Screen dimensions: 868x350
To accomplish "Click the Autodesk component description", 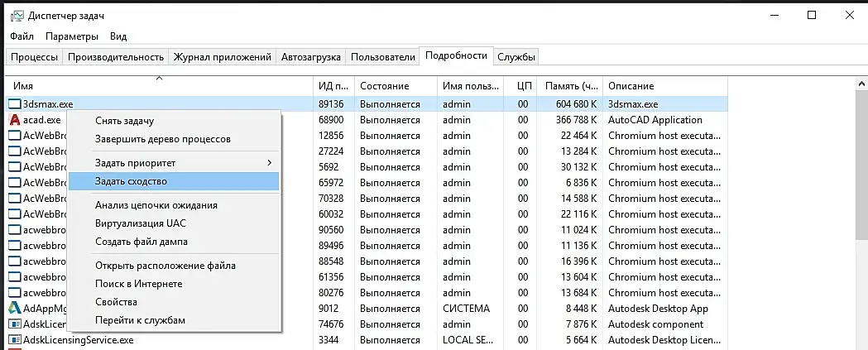I will click(x=656, y=324).
